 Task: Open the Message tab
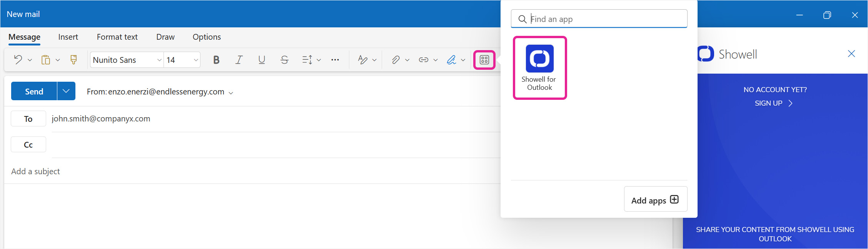pos(24,37)
